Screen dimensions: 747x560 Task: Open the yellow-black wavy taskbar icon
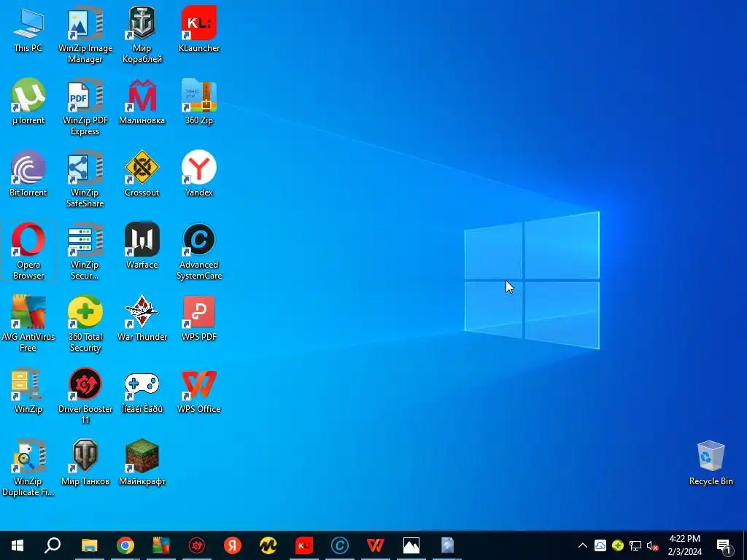coord(268,545)
